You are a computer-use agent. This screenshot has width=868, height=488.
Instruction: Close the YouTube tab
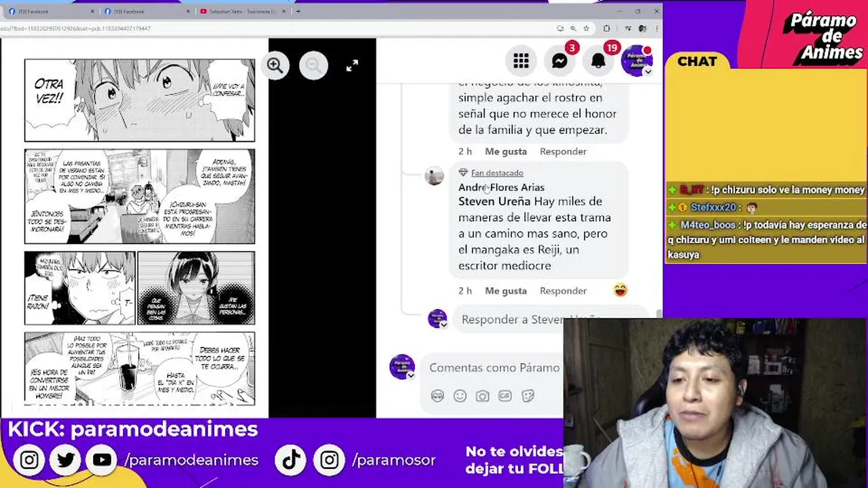[x=285, y=12]
